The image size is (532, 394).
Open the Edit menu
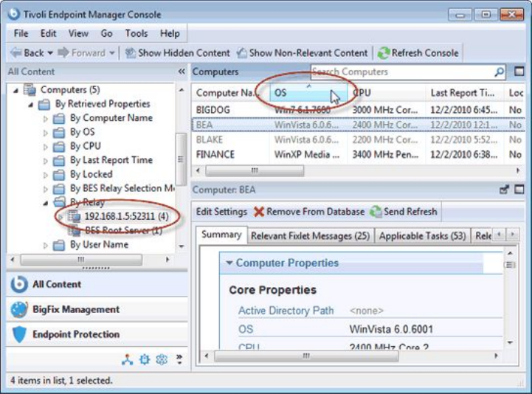click(x=48, y=33)
